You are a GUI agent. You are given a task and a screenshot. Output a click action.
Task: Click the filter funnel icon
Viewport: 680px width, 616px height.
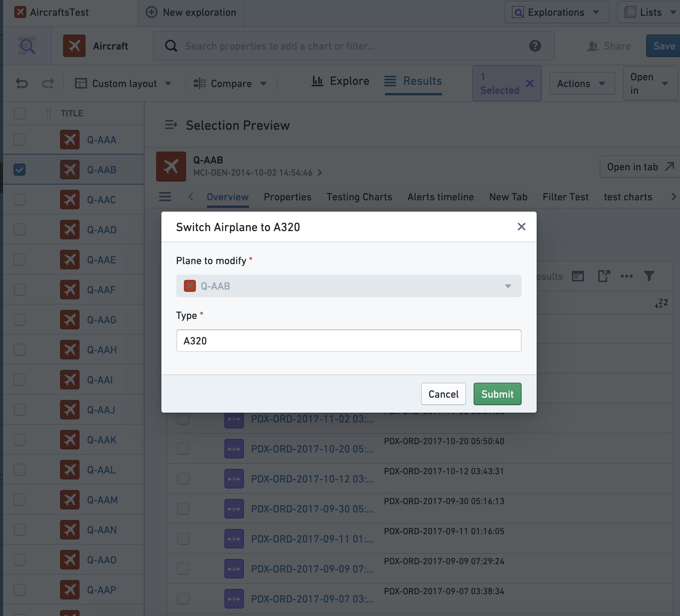(x=649, y=276)
